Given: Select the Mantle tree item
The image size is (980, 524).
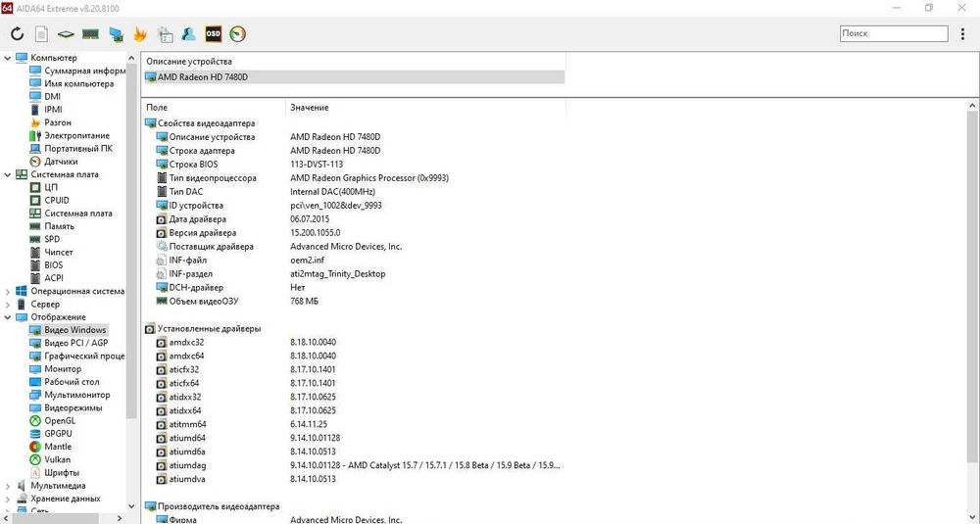Looking at the screenshot, I should coord(51,448).
